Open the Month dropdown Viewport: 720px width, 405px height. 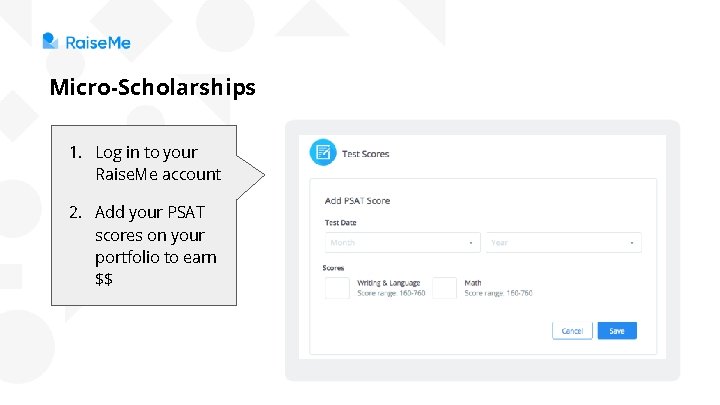pos(401,242)
